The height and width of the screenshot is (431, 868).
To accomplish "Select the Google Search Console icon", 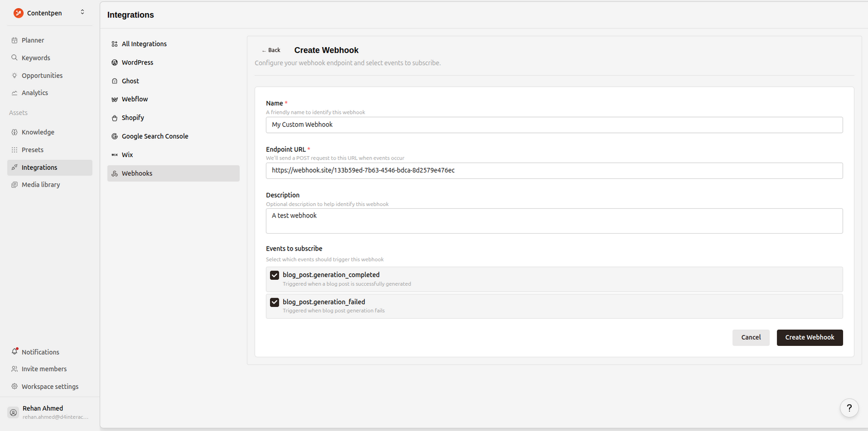I will 114,137.
